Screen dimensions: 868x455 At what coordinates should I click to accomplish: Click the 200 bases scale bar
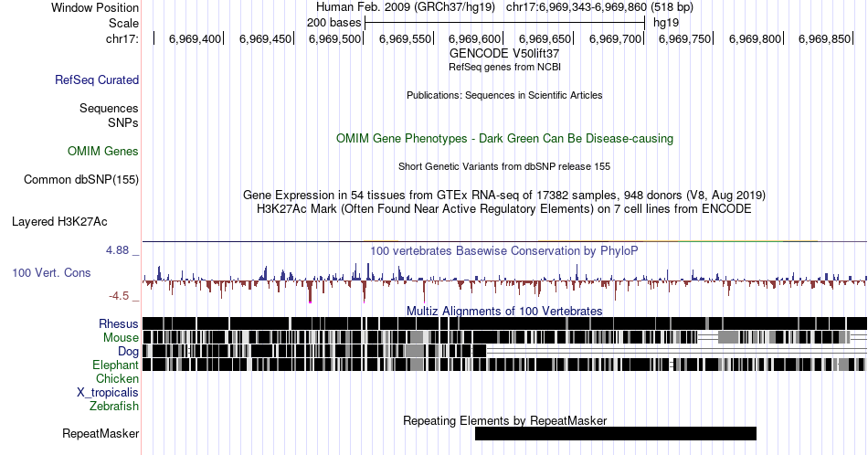tap(504, 23)
